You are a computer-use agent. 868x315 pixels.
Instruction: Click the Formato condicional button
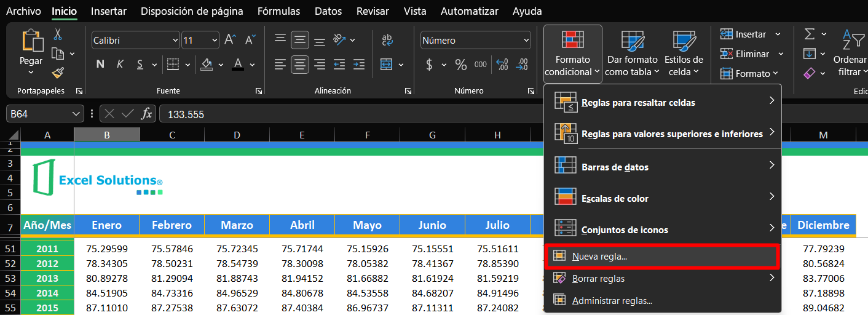click(x=573, y=53)
